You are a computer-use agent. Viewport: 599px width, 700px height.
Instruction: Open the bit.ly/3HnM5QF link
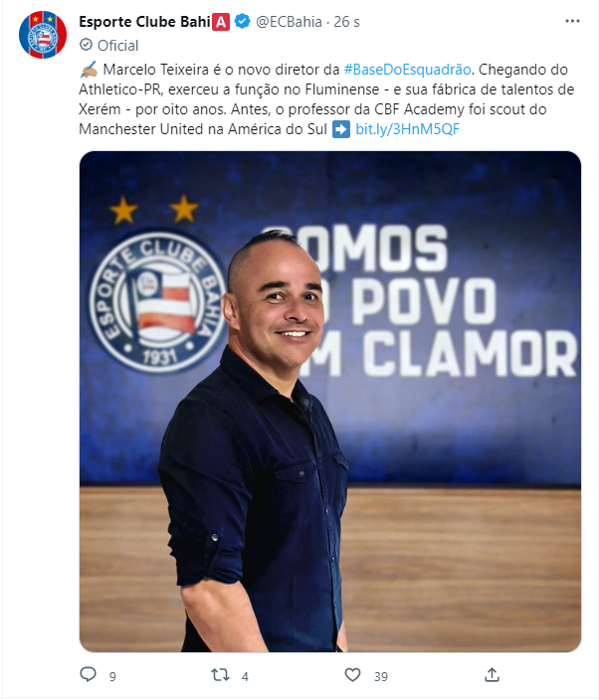[407, 129]
